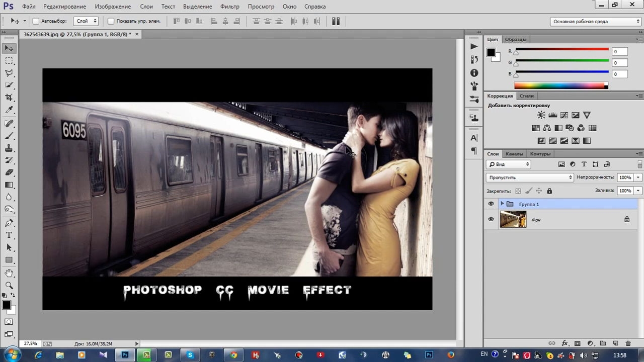Click the layer styles fx button

pos(565,343)
